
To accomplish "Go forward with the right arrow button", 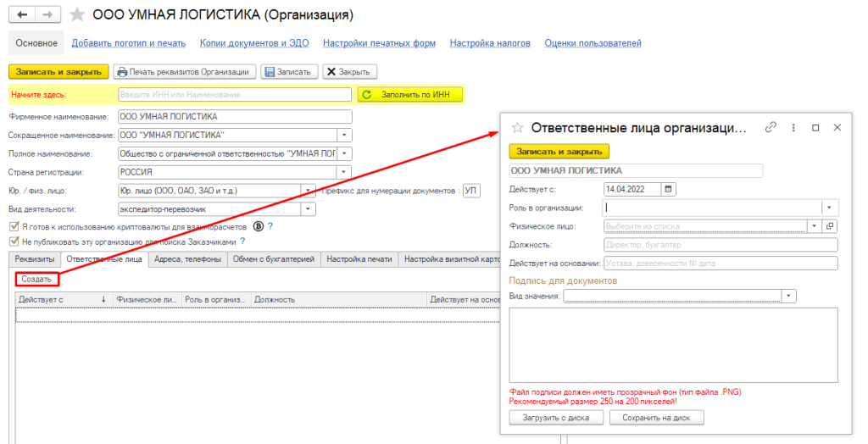I will click(47, 14).
